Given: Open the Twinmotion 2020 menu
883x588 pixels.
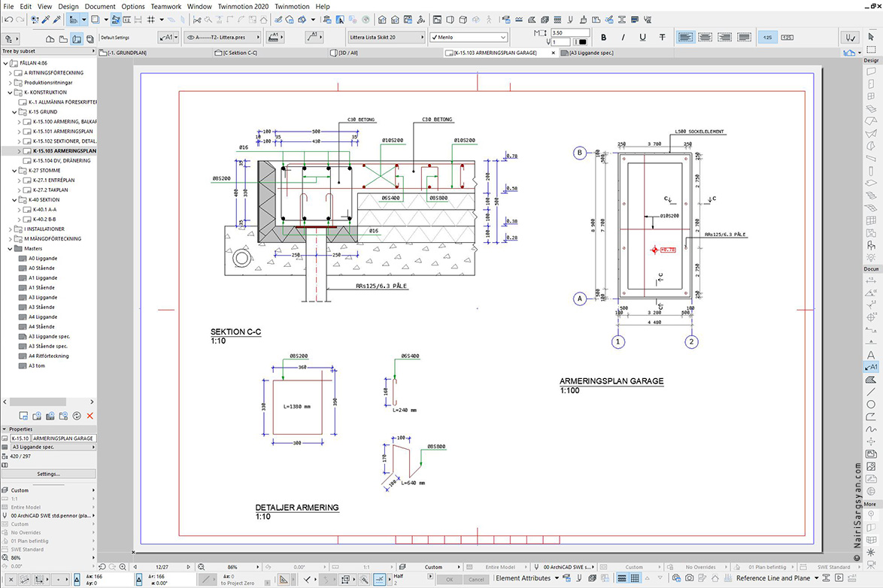Looking at the screenshot, I should tap(243, 6).
